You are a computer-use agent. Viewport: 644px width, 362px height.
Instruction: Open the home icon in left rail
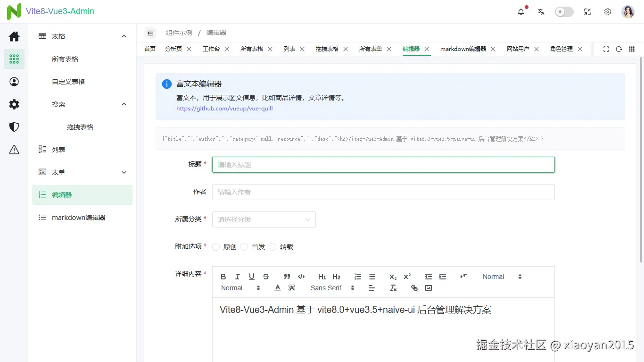[x=14, y=36]
